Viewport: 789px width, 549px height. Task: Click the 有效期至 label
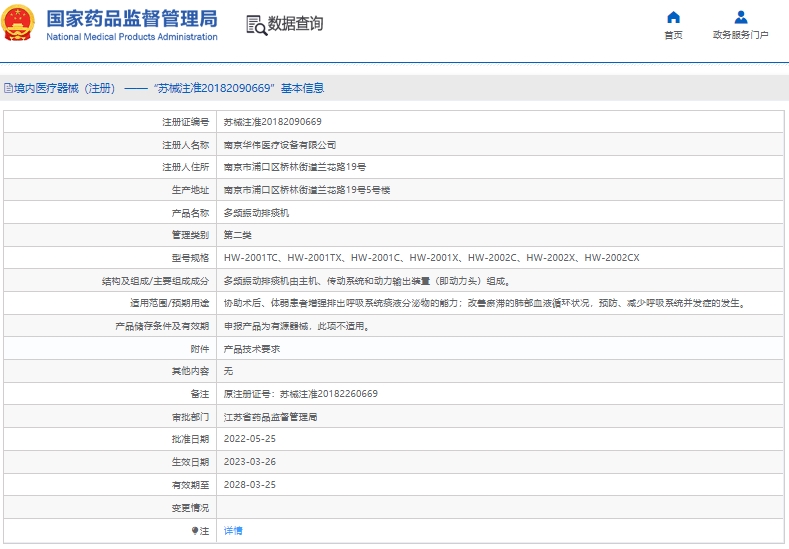[190, 485]
